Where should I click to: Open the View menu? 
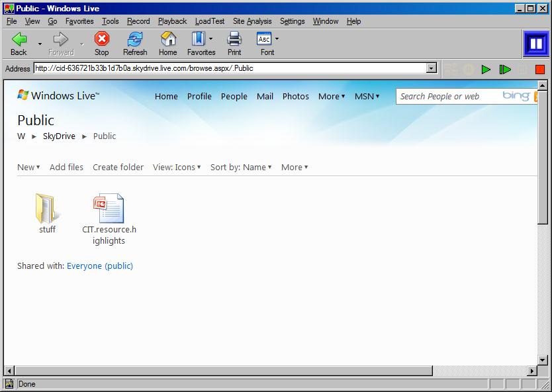(x=32, y=21)
